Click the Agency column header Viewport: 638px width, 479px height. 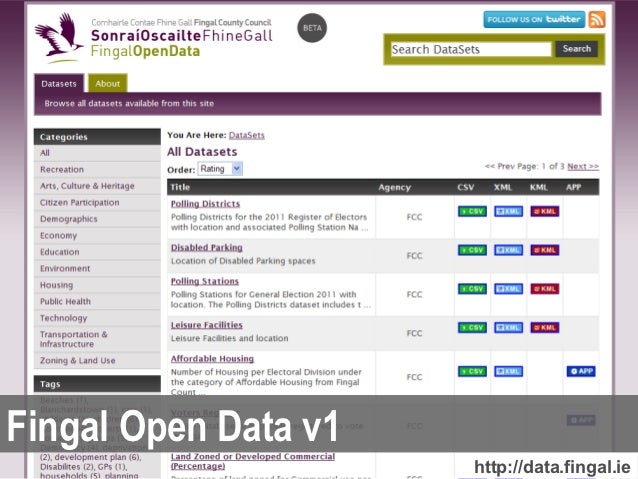click(x=394, y=187)
